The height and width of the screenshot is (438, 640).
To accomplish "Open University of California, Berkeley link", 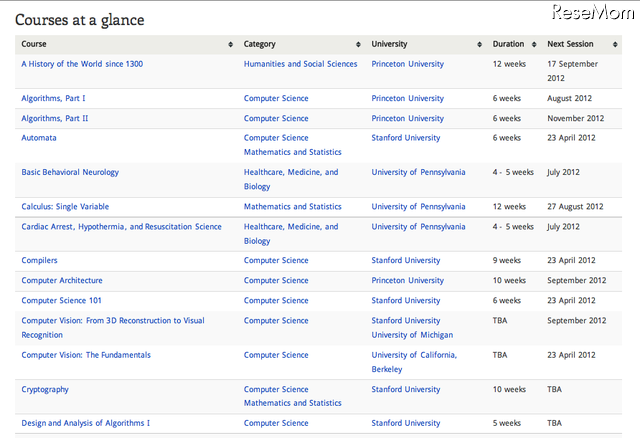I will click(414, 362).
